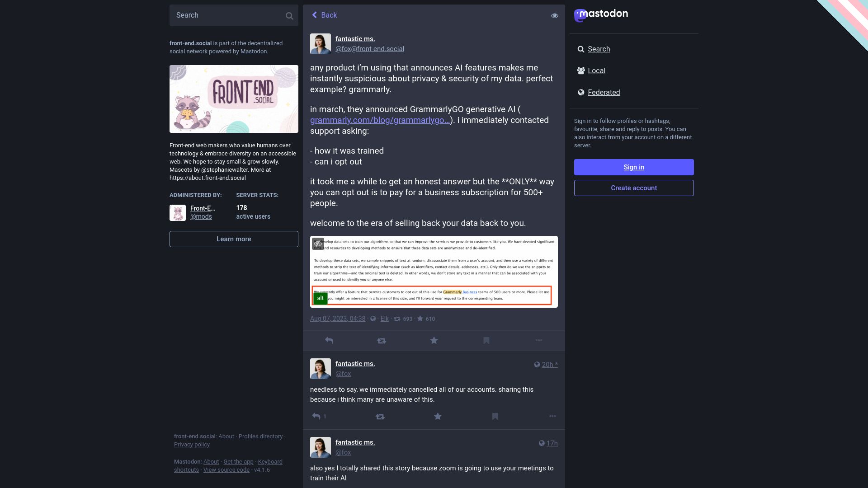868x488 pixels.
Task: Open the Federated timeline
Action: 599,92
